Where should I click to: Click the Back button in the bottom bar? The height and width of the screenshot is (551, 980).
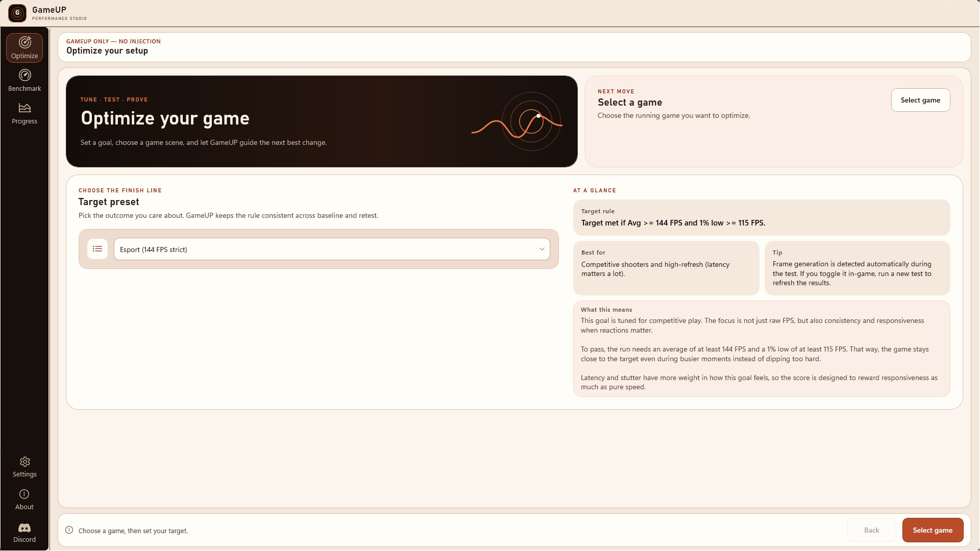tap(871, 530)
